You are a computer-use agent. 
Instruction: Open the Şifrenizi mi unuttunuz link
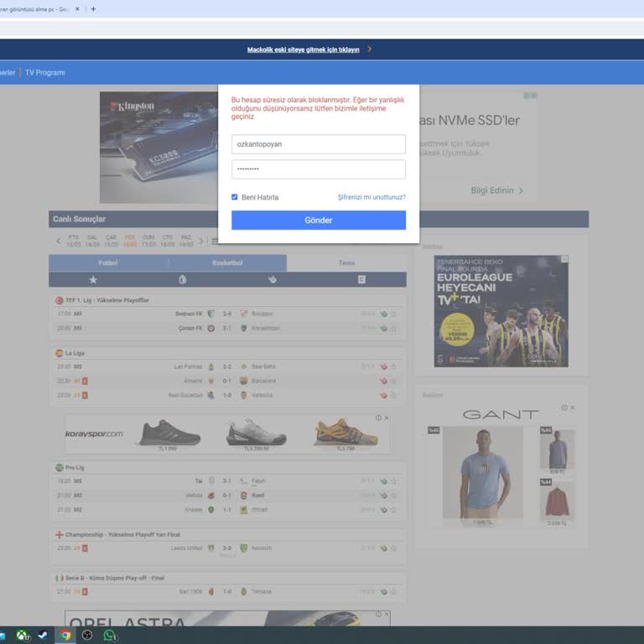(371, 197)
